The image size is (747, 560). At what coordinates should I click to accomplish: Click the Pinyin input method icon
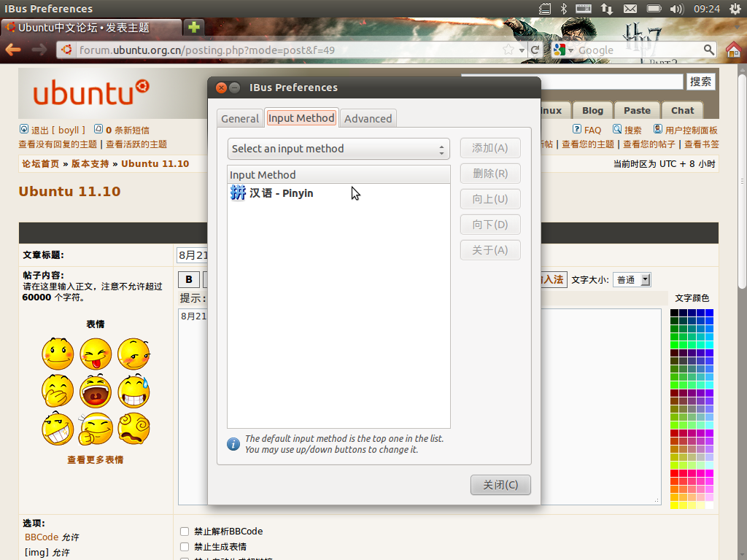coord(238,192)
